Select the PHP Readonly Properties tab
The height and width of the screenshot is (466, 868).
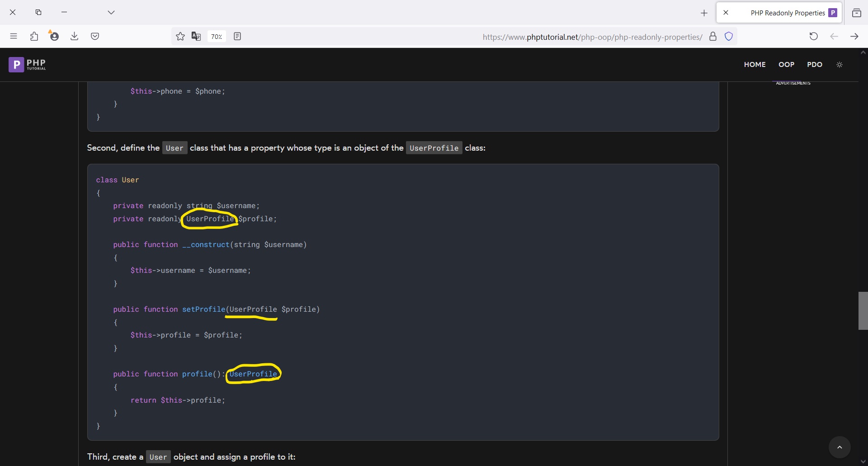[779, 13]
